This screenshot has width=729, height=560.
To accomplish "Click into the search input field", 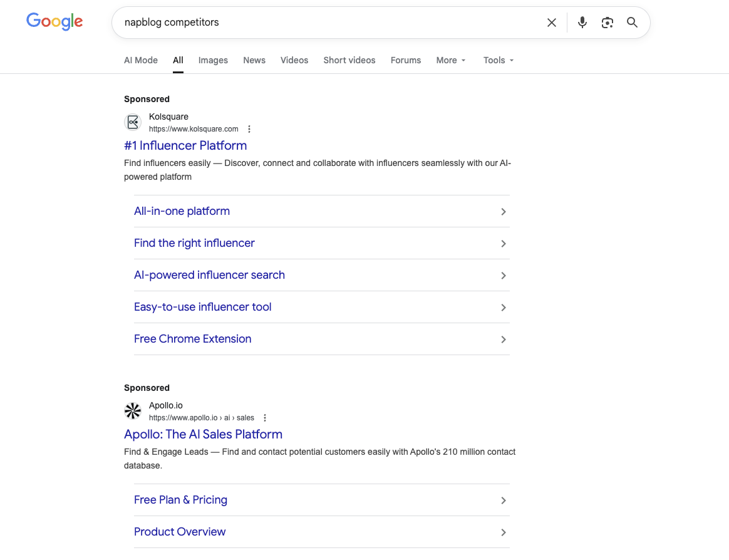I will tap(326, 23).
